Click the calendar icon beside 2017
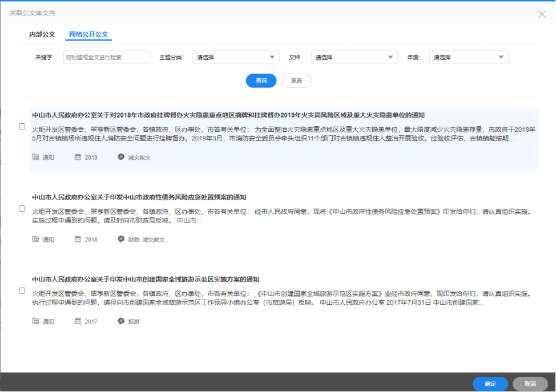The width and height of the screenshot is (556, 392). pyautogui.click(x=78, y=321)
